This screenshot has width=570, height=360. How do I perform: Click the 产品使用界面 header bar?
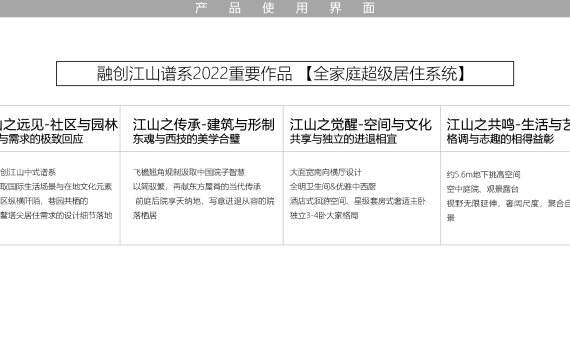[x=285, y=8]
